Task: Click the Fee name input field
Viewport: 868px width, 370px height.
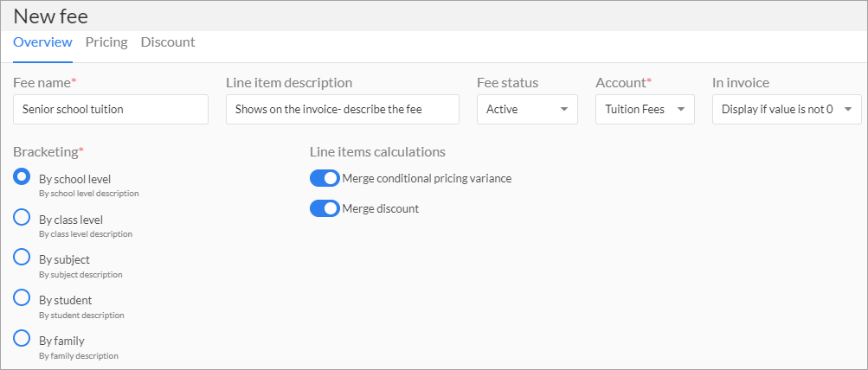Action: [x=111, y=109]
